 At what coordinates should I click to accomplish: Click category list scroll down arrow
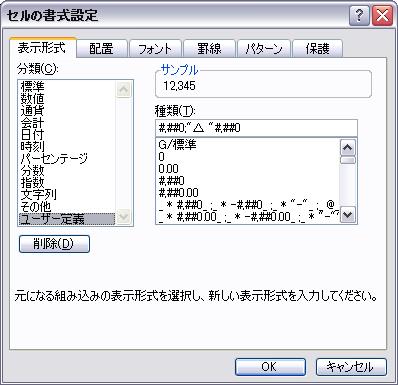[x=123, y=217]
